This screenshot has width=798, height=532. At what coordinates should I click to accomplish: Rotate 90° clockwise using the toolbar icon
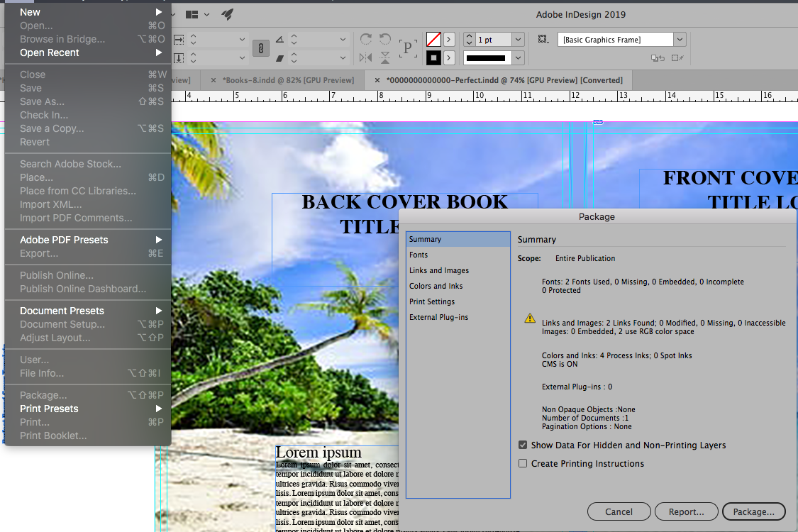(x=366, y=40)
